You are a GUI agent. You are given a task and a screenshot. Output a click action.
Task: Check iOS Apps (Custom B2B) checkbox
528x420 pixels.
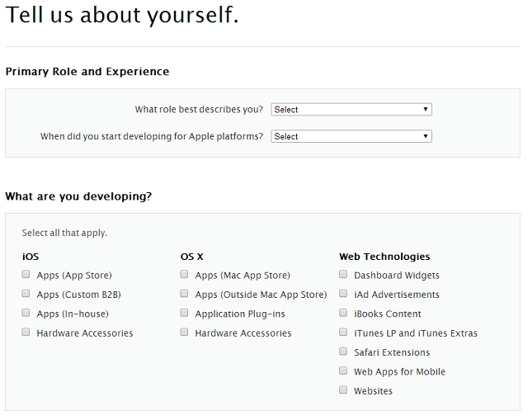(x=26, y=294)
